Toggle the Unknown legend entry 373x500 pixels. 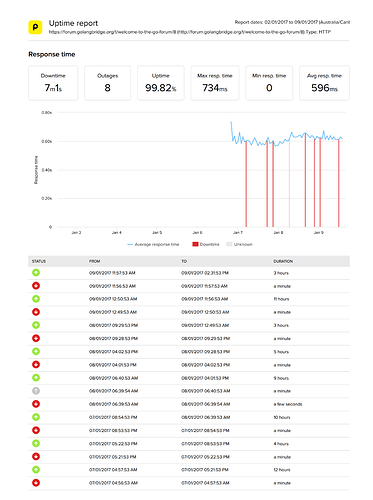point(239,244)
